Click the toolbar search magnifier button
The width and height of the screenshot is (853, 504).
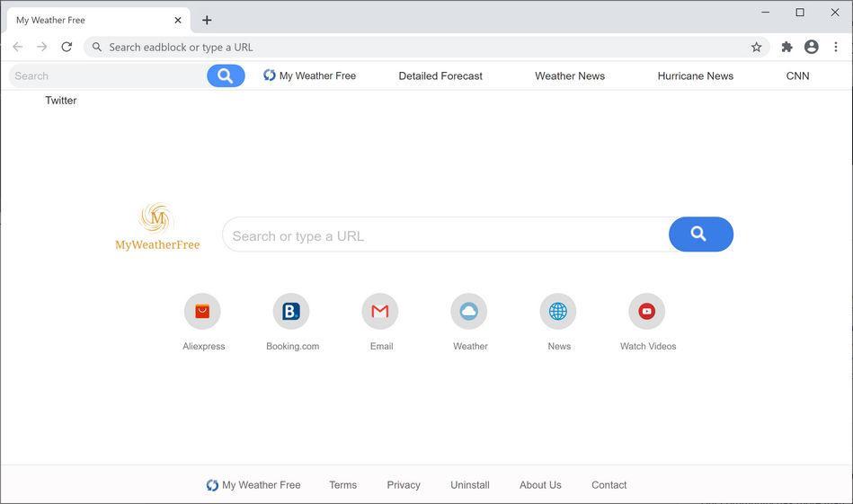click(226, 76)
